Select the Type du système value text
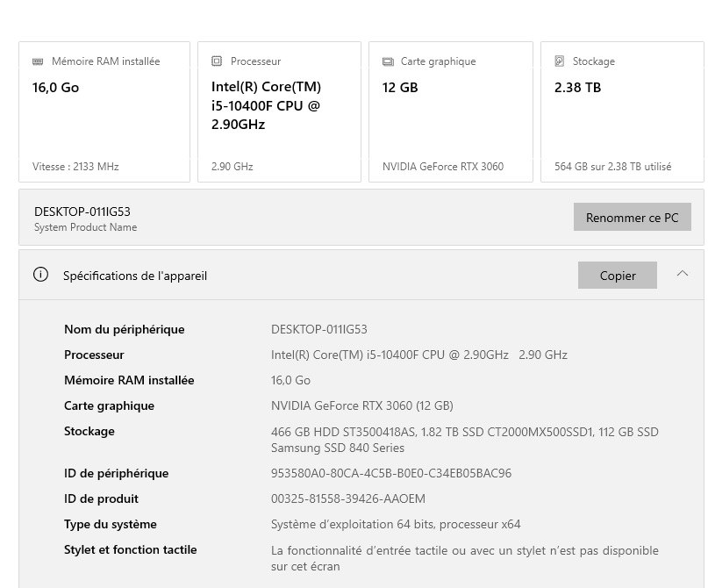Screen dimensions: 708x588 click(x=396, y=524)
